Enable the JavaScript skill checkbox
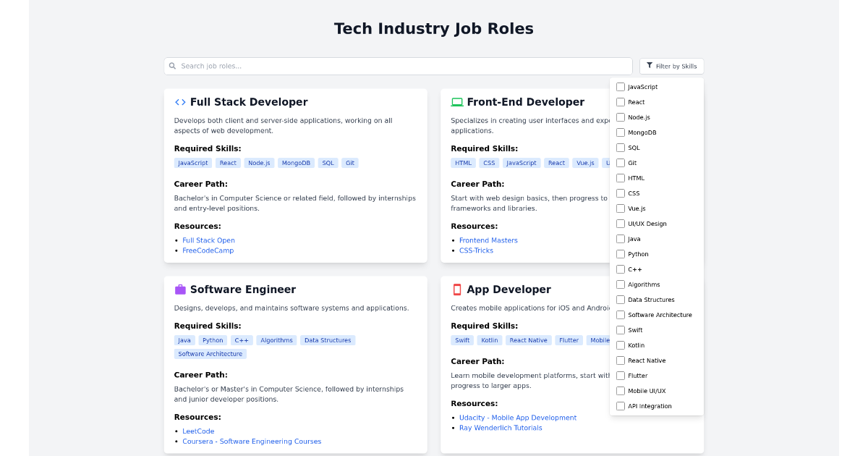 coord(620,86)
